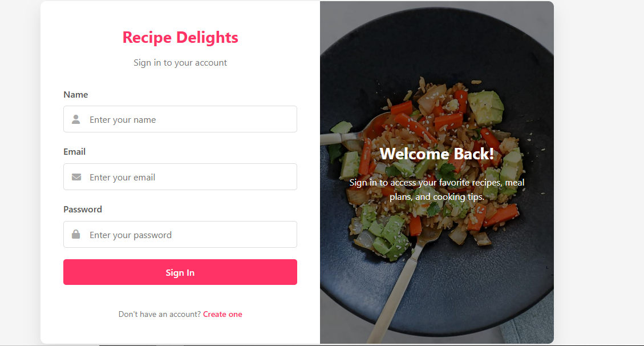
Task: Click the 'Don't have an account?' text
Action: [x=159, y=315]
